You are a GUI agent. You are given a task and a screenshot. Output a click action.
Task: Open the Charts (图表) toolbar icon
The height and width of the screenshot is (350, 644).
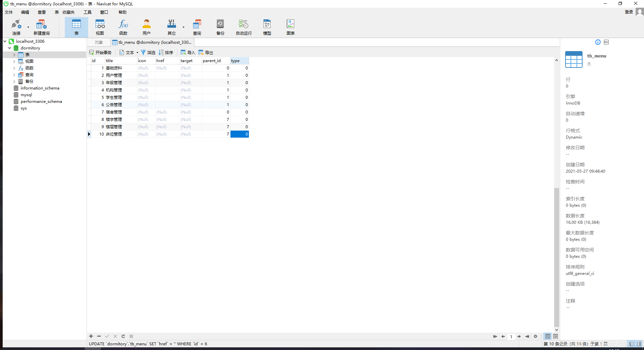[x=290, y=27]
